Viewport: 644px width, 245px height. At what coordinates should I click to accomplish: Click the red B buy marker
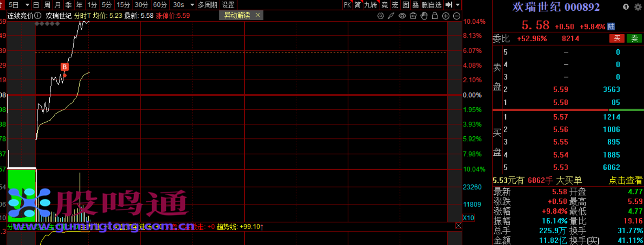pyautogui.click(x=64, y=67)
